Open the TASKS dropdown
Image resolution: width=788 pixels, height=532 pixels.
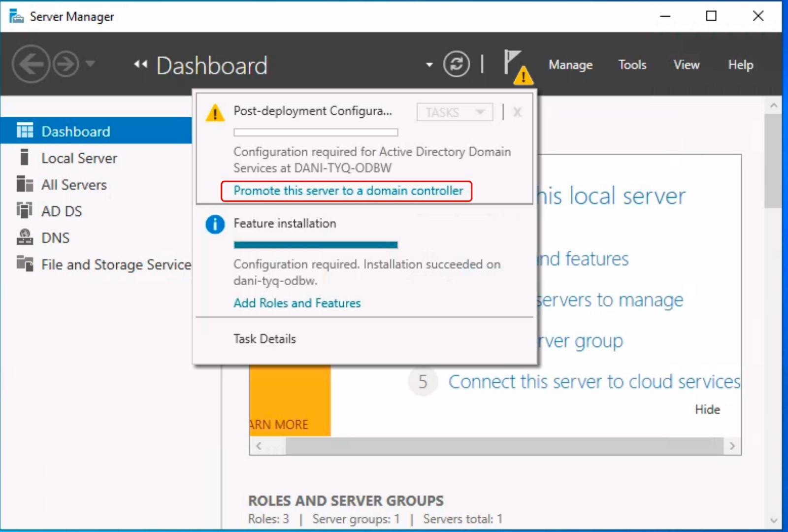(454, 112)
